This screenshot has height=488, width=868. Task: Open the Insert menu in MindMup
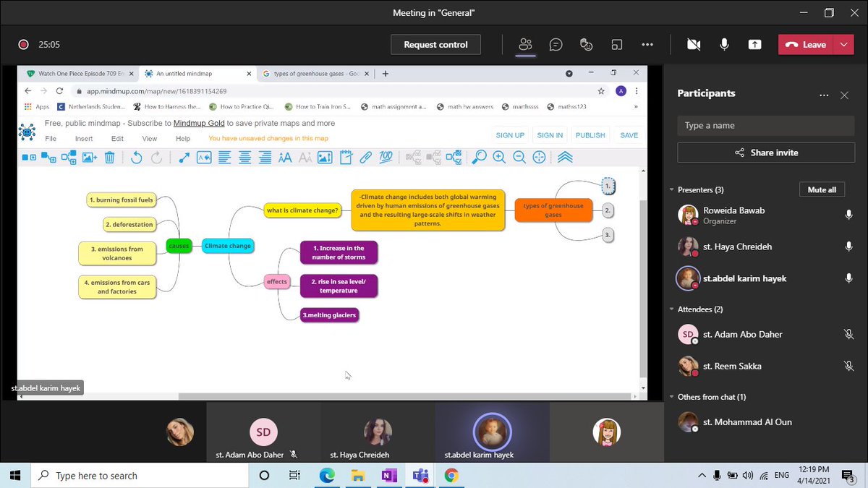click(85, 138)
